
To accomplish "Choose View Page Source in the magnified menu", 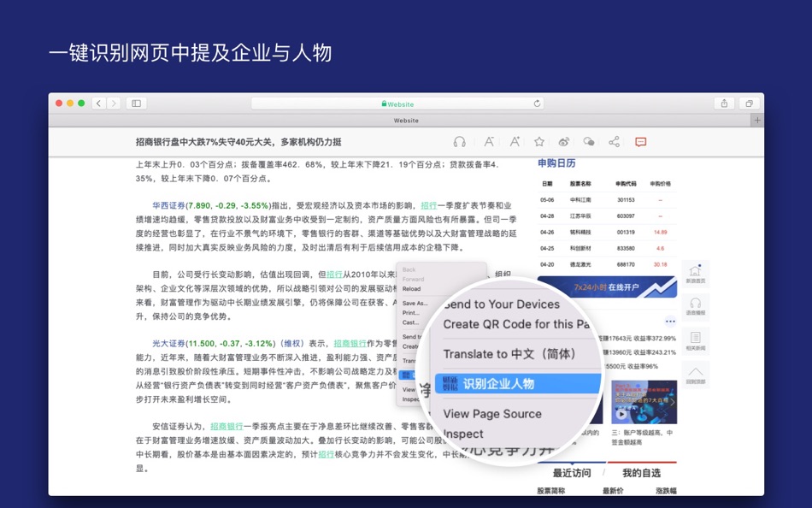I will tap(492, 414).
